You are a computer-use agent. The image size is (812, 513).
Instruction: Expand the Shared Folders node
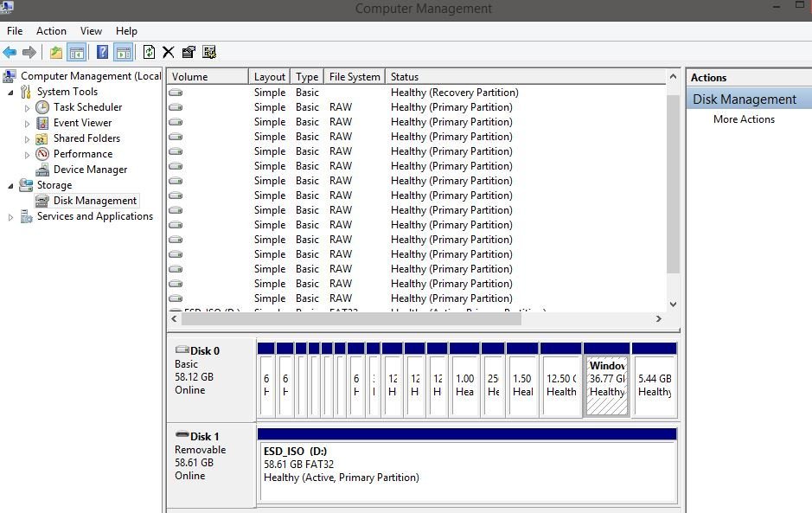pos(27,139)
